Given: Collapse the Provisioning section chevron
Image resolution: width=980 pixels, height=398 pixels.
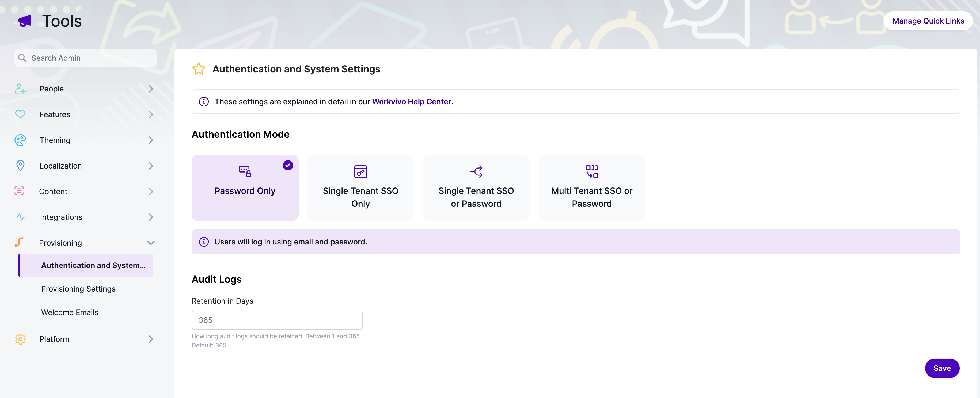Looking at the screenshot, I should (x=151, y=243).
